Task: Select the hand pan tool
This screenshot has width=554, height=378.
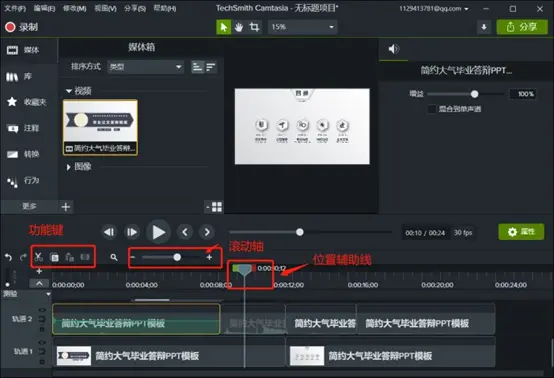Action: [239, 27]
